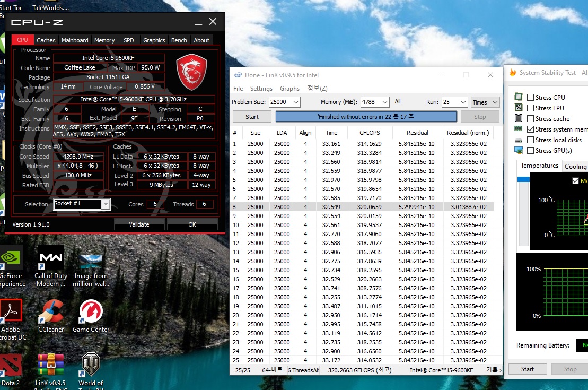Switch to the Cooling tab in Stability Test
Screen dimensions: 588x390
575,166
